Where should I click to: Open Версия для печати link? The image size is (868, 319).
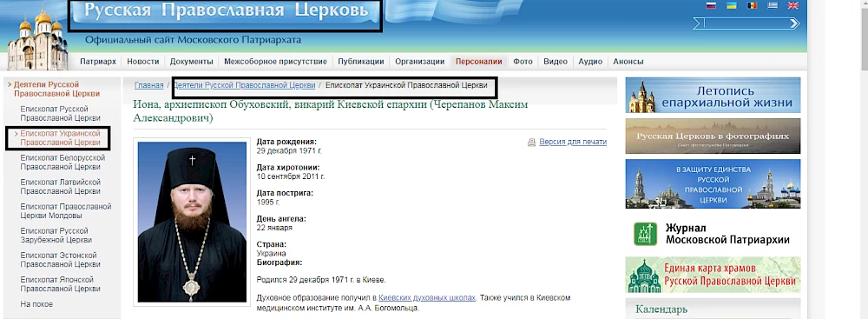(x=573, y=142)
